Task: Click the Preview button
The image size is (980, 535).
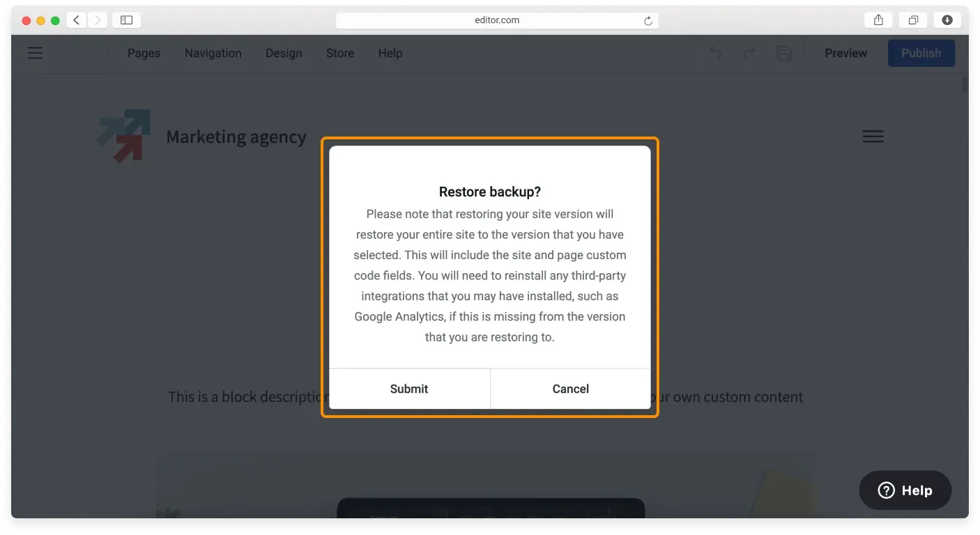Action: point(846,53)
